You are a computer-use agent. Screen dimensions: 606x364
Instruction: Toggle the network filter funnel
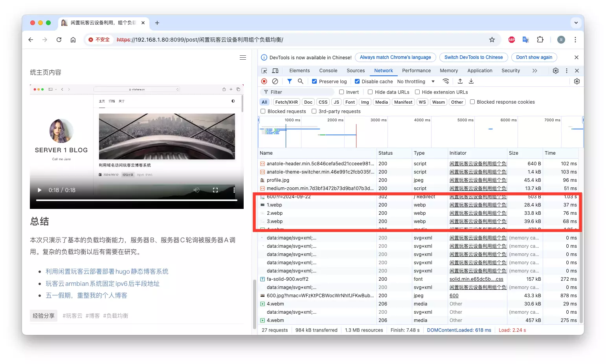tap(290, 81)
